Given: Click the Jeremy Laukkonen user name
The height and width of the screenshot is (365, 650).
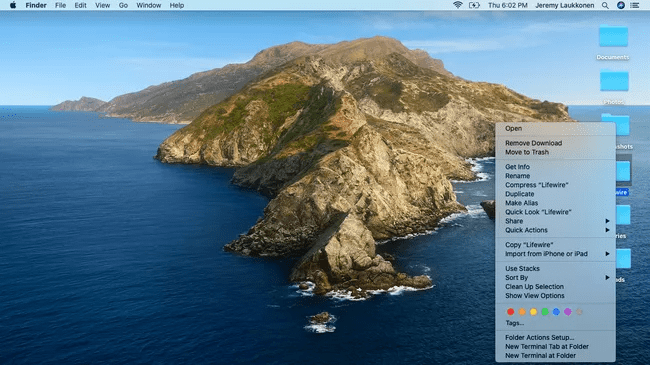Looking at the screenshot, I should tap(565, 5).
